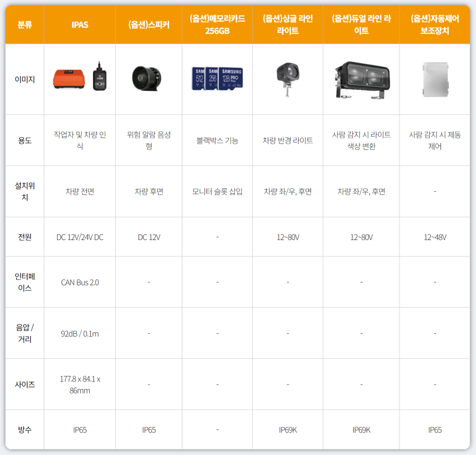Viewport: 476px width, 455px height.
Task: Click the IPAS column header
Action: pyautogui.click(x=80, y=25)
